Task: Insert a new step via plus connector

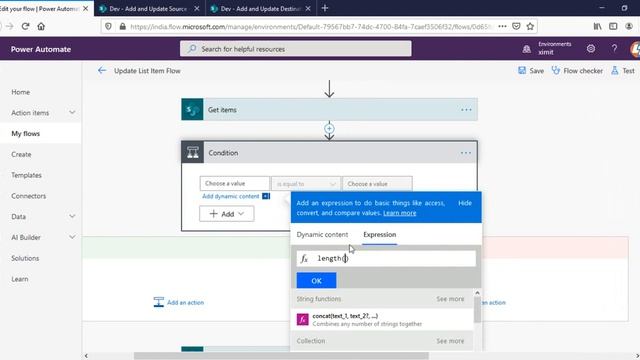Action: (x=329, y=129)
